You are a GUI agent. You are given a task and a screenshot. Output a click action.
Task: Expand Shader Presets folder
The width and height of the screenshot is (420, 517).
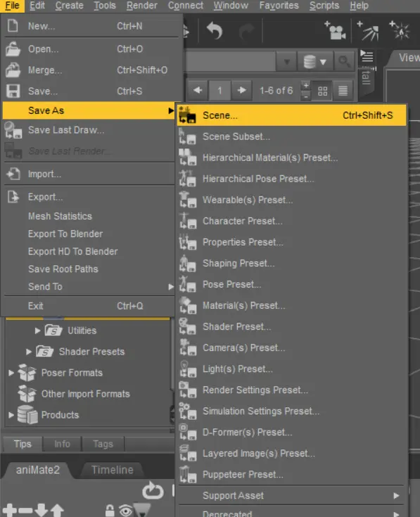(x=29, y=352)
